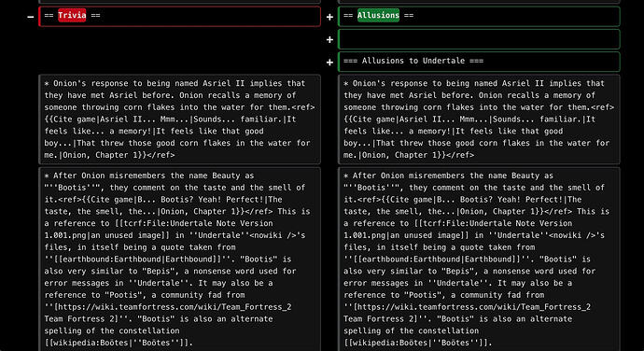644x351 pixels.
Task: Click the line === Allusions to Undertale ===
Action: point(479,62)
